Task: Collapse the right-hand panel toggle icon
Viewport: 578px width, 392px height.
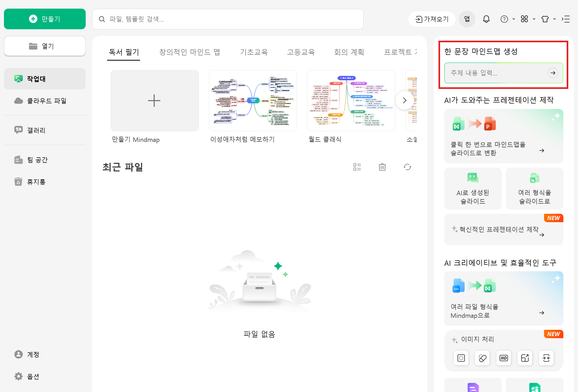Action: point(566,19)
